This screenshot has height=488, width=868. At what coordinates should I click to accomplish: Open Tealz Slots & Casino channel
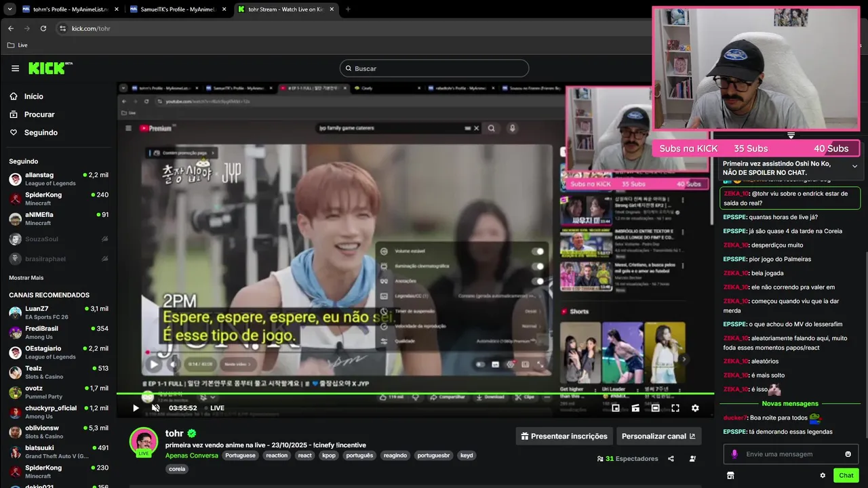(58, 372)
